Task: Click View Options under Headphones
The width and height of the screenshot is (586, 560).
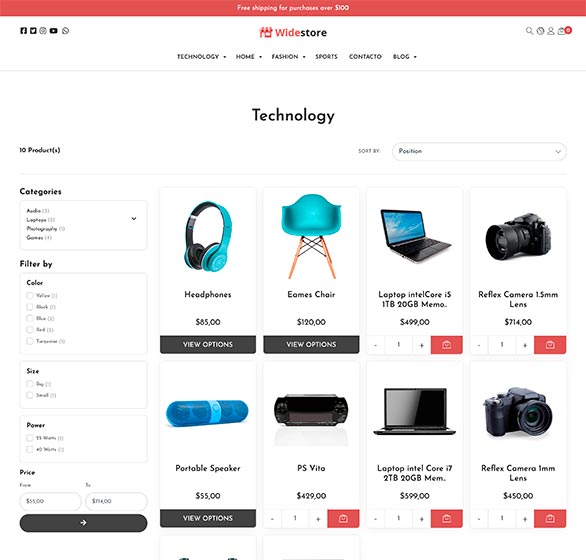Action: coord(208,345)
